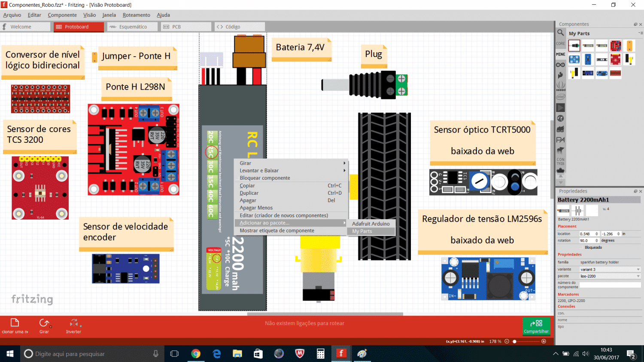Select the MINE parts bin

point(560,54)
